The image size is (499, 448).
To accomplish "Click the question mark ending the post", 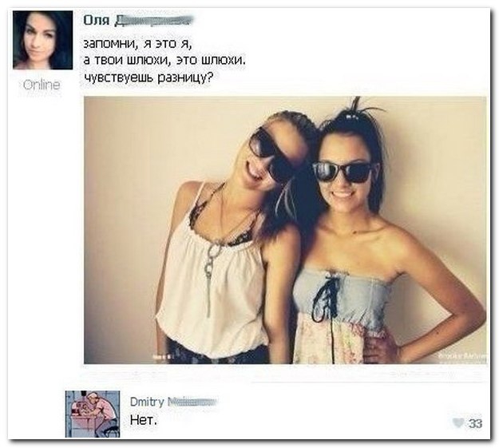I will pos(210,77).
